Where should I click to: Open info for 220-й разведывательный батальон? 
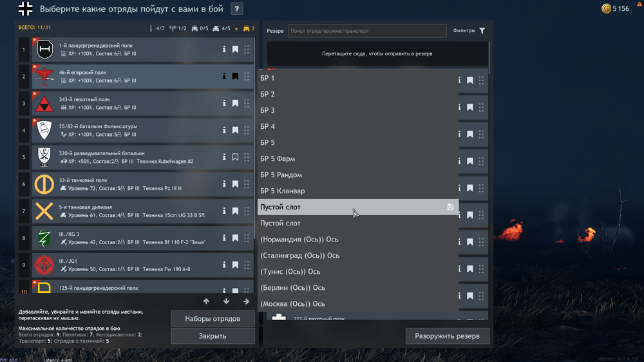click(x=224, y=157)
